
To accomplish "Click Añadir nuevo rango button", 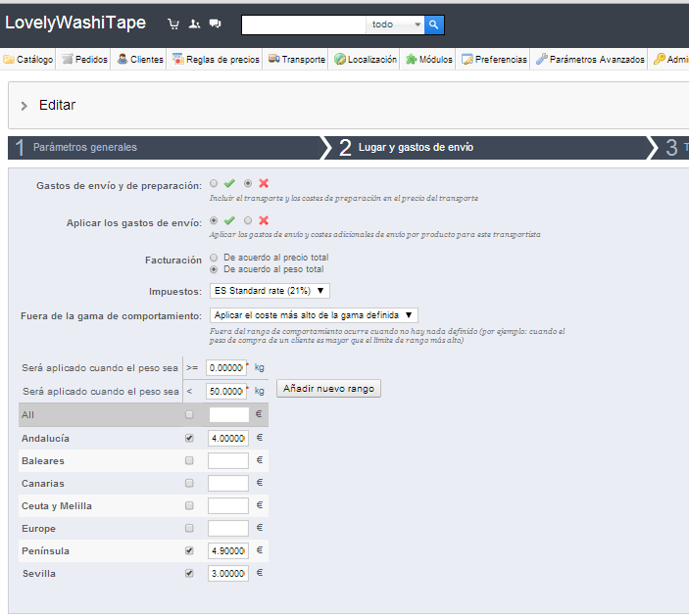I will [x=328, y=389].
